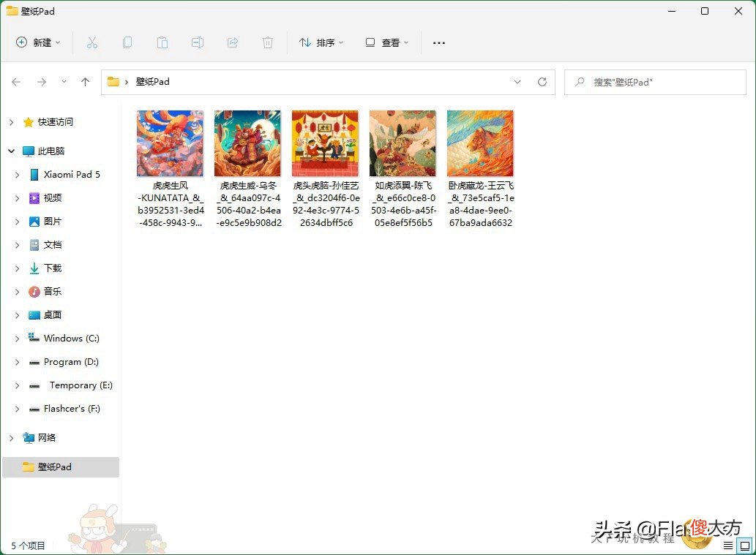Open 图片 folder in the sidebar
This screenshot has height=555, width=756.
tap(53, 221)
